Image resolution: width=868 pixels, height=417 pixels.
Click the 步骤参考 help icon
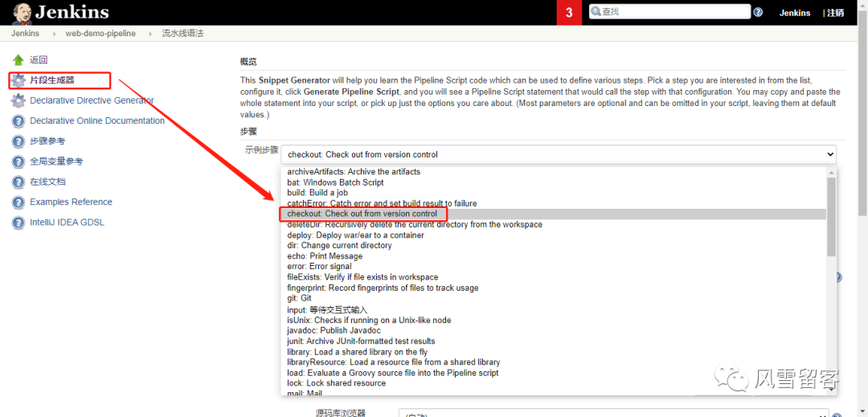point(18,141)
